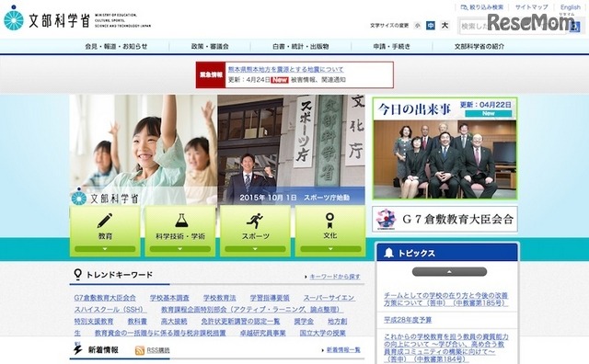Open the 学校教育法 keyword
The image size is (589, 364).
(x=219, y=298)
